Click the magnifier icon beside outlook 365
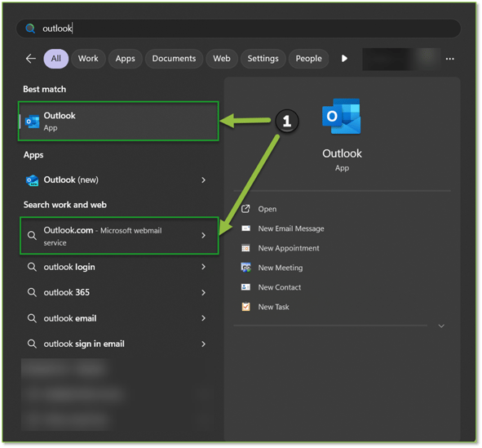This screenshot has width=482, height=448. pos(32,292)
